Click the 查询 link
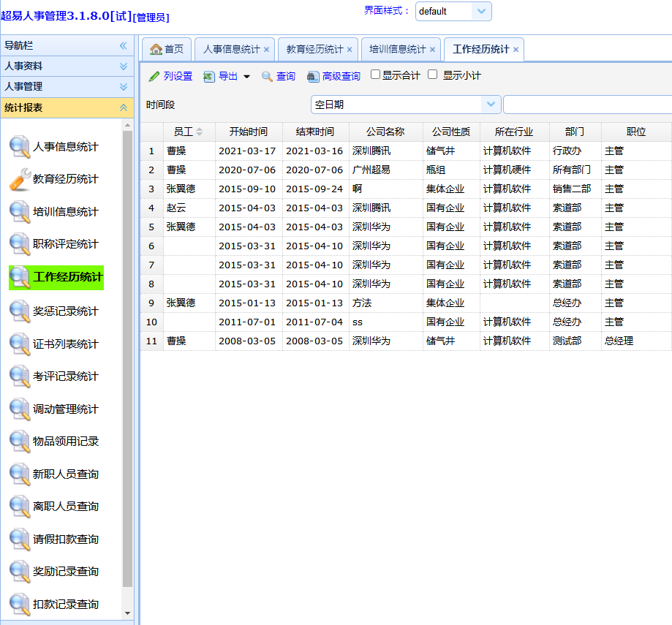The width and height of the screenshot is (672, 625). pos(286,76)
